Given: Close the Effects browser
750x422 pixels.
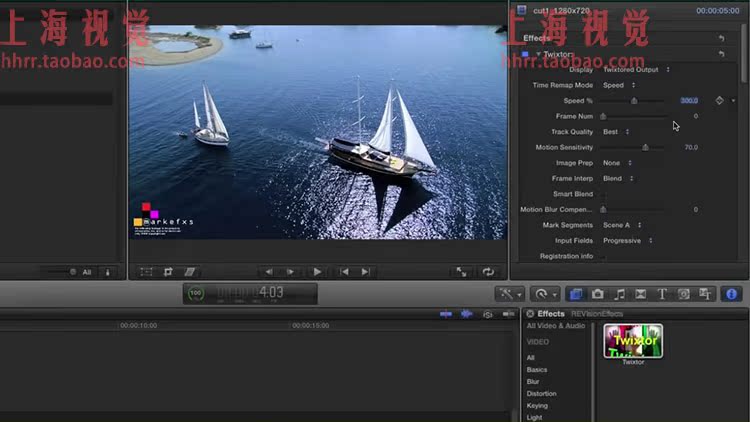Looking at the screenshot, I should pos(530,314).
